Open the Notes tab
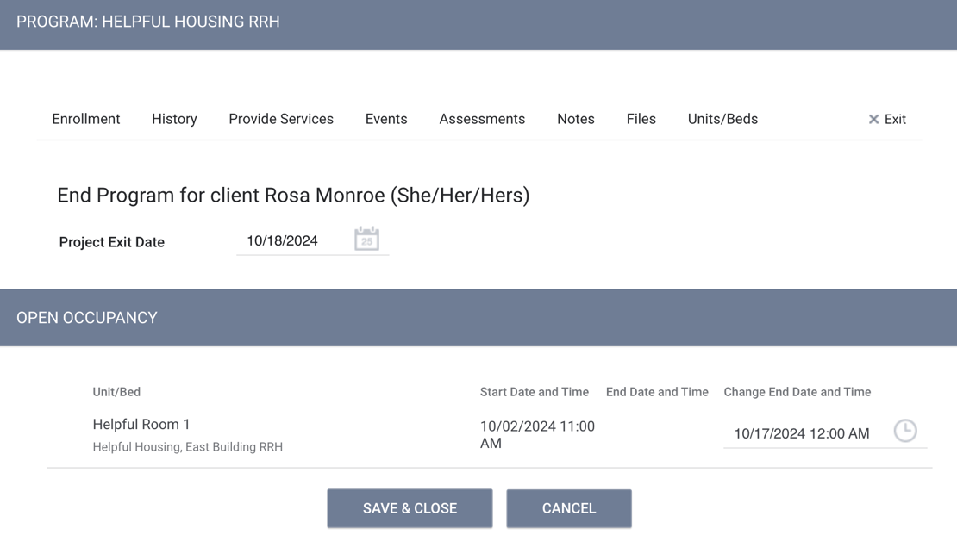The width and height of the screenshot is (957, 560). pyautogui.click(x=575, y=119)
